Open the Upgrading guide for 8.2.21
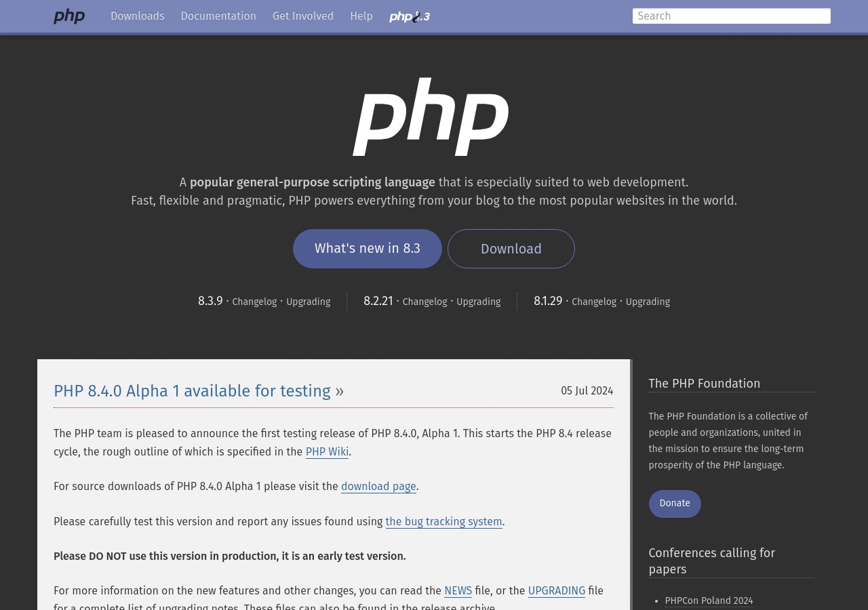The height and width of the screenshot is (610, 868). [x=478, y=302]
